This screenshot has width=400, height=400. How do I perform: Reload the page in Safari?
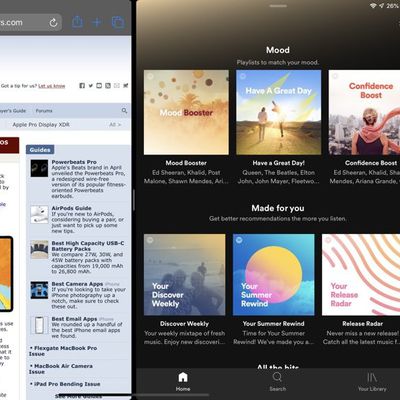(53, 23)
